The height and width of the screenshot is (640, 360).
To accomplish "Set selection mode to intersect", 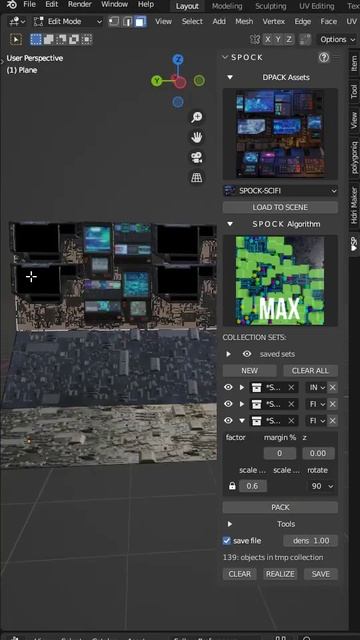I will pyautogui.click(x=87, y=40).
